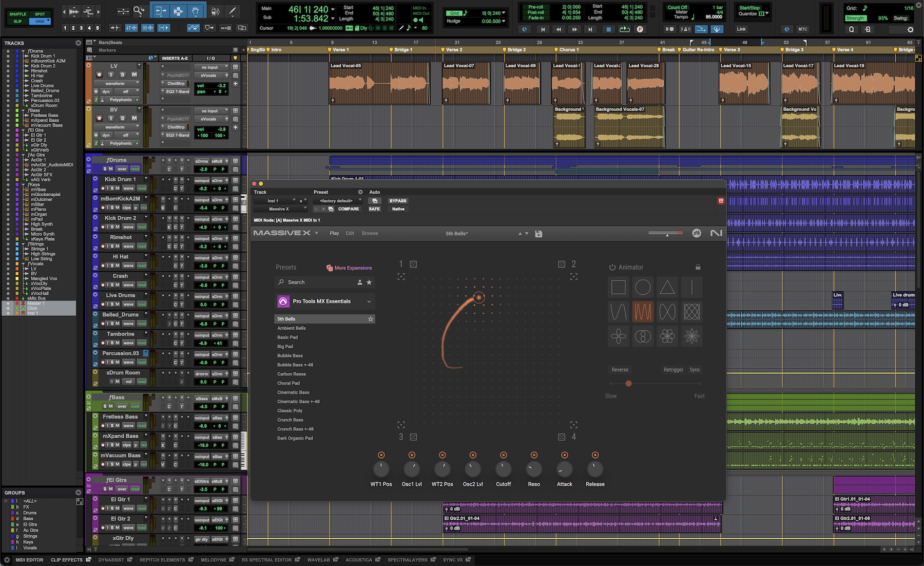This screenshot has height=566, width=924.
Task: Pick the Pencil tool
Action: [x=233, y=11]
